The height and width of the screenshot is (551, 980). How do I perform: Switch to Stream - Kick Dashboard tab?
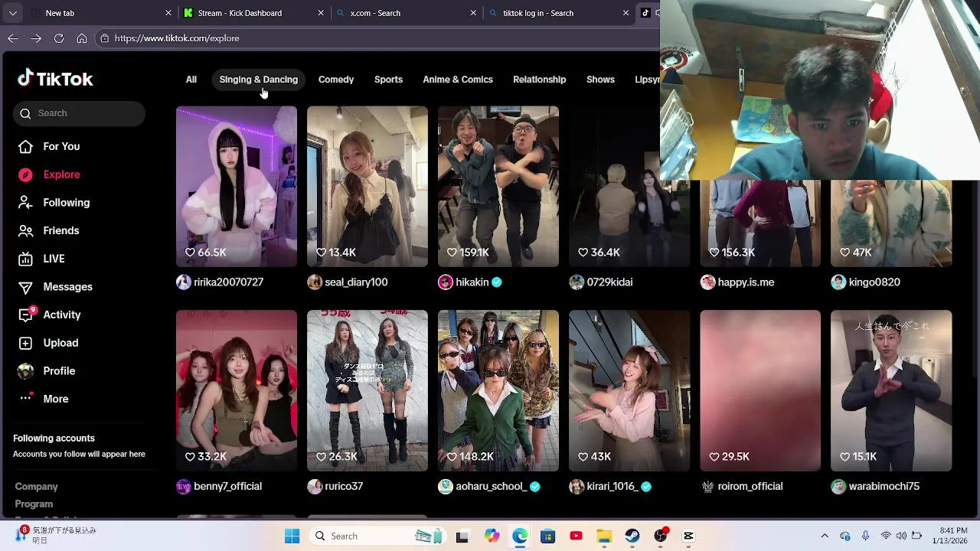(x=253, y=13)
